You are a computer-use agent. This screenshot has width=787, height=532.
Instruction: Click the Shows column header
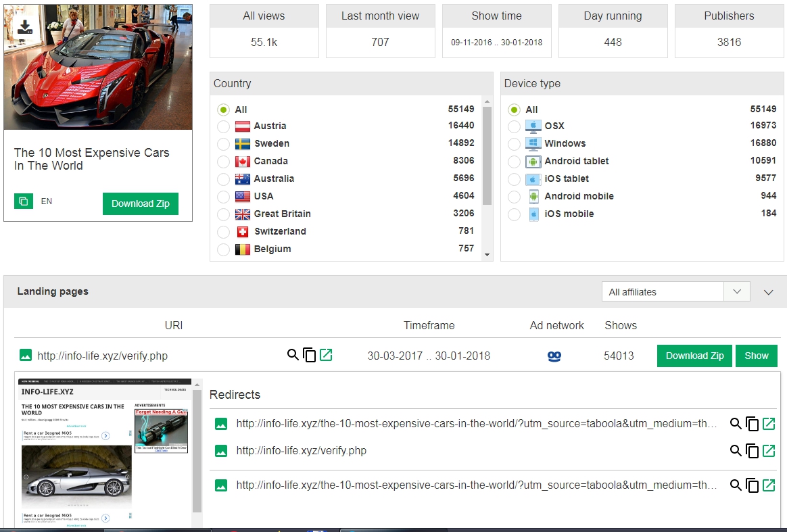[x=621, y=325]
